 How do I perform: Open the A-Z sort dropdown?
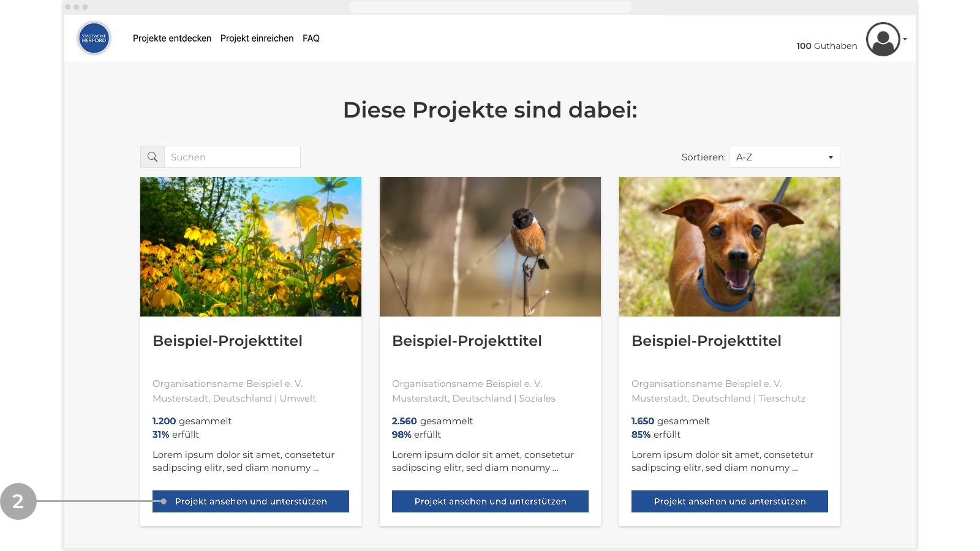click(785, 157)
